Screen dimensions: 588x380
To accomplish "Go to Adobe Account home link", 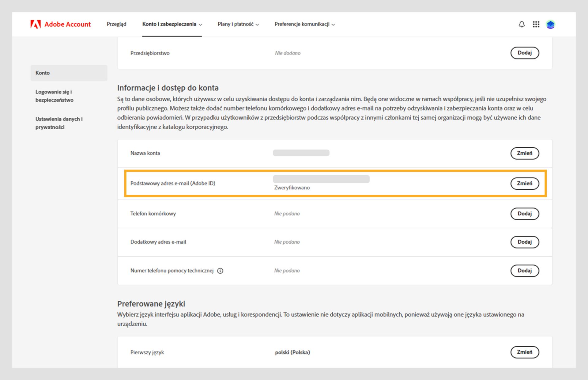I will [x=61, y=24].
